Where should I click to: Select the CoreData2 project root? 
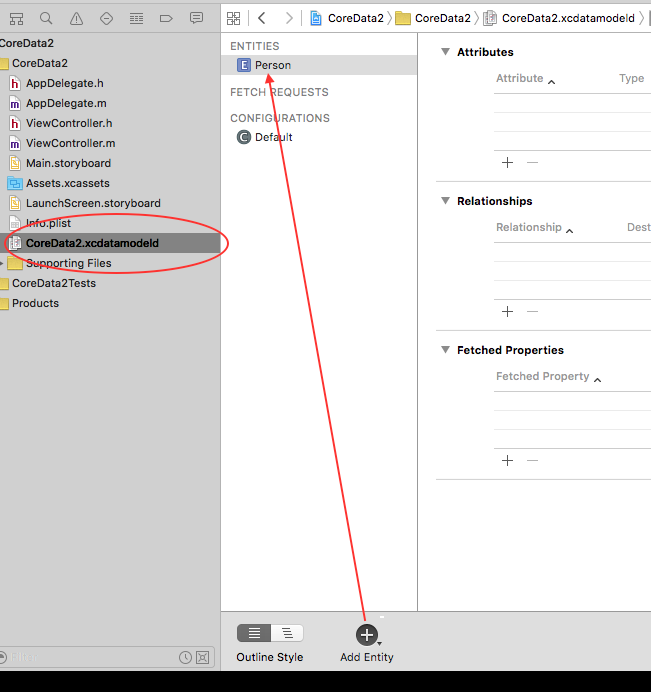point(26,43)
